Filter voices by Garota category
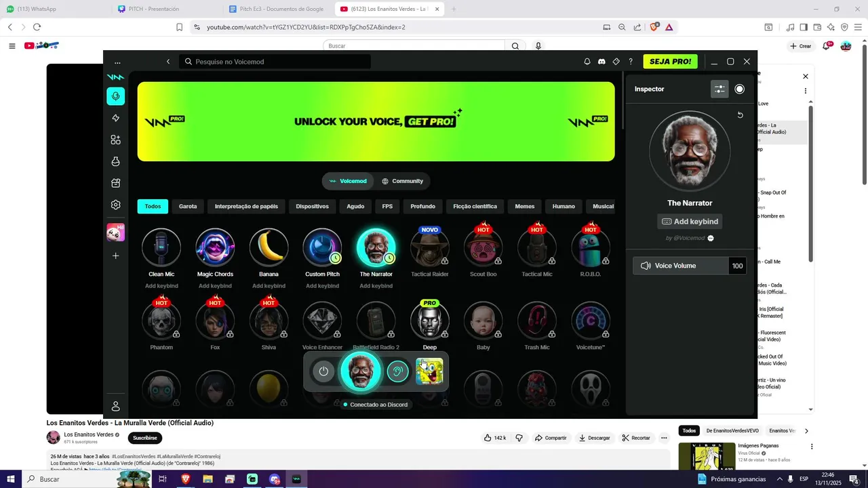The width and height of the screenshot is (868, 488). [188, 206]
